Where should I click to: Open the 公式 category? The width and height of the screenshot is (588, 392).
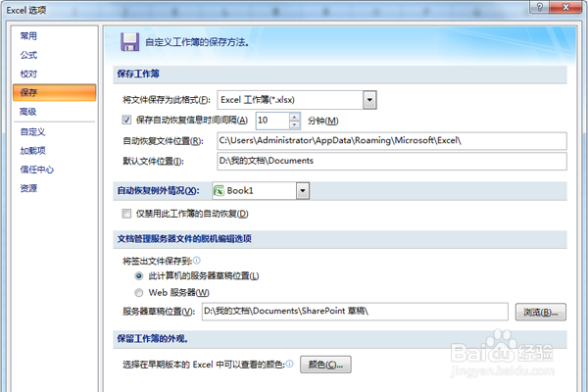pos(28,55)
